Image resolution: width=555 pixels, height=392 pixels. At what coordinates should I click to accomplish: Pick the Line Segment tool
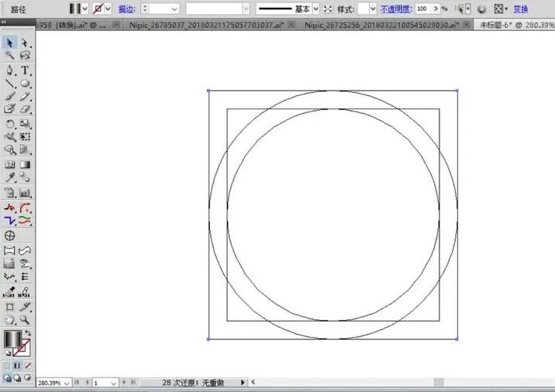coord(9,84)
